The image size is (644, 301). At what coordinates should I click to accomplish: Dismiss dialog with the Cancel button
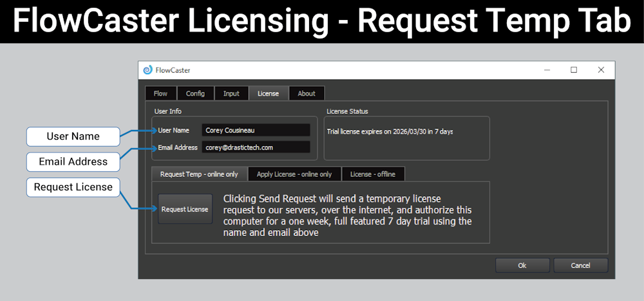pos(580,266)
